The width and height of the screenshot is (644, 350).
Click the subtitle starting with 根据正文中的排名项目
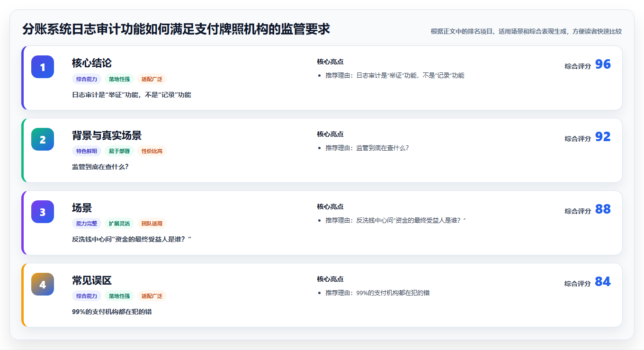[526, 31]
